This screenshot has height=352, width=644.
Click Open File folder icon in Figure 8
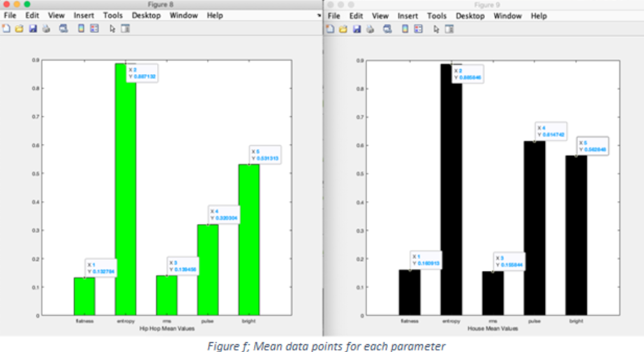click(20, 29)
